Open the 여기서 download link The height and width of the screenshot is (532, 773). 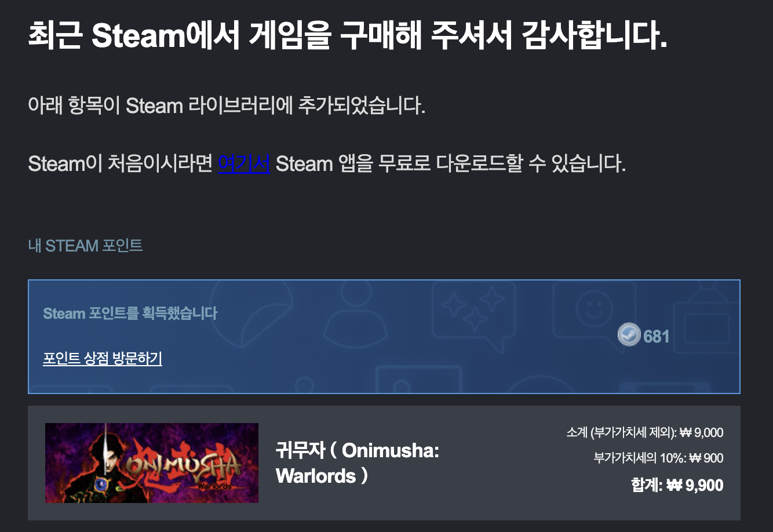point(244,164)
